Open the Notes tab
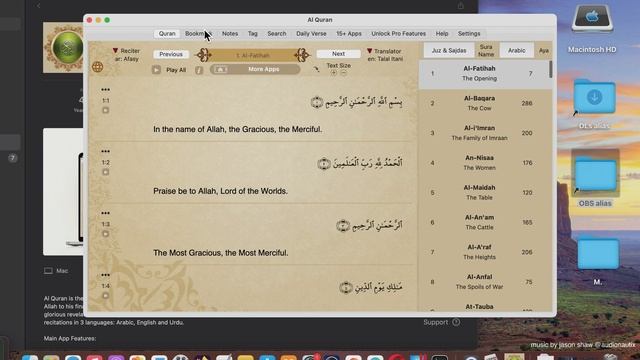Screen dimensions: 640x360 click(230, 33)
